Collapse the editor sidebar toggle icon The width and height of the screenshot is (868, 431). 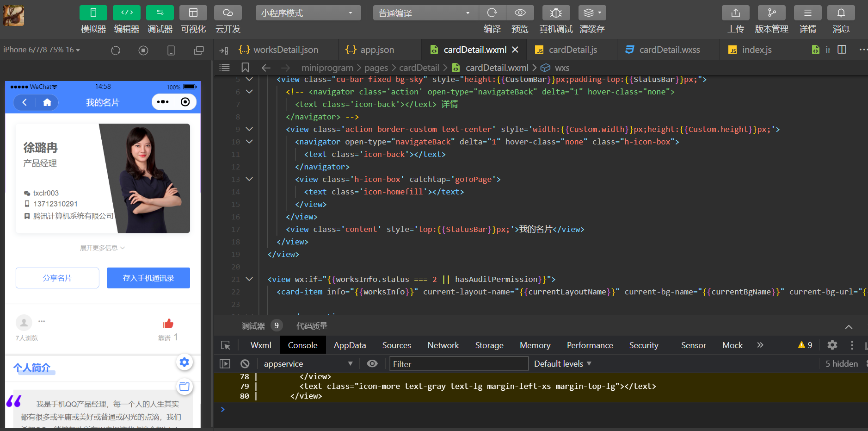point(224,50)
